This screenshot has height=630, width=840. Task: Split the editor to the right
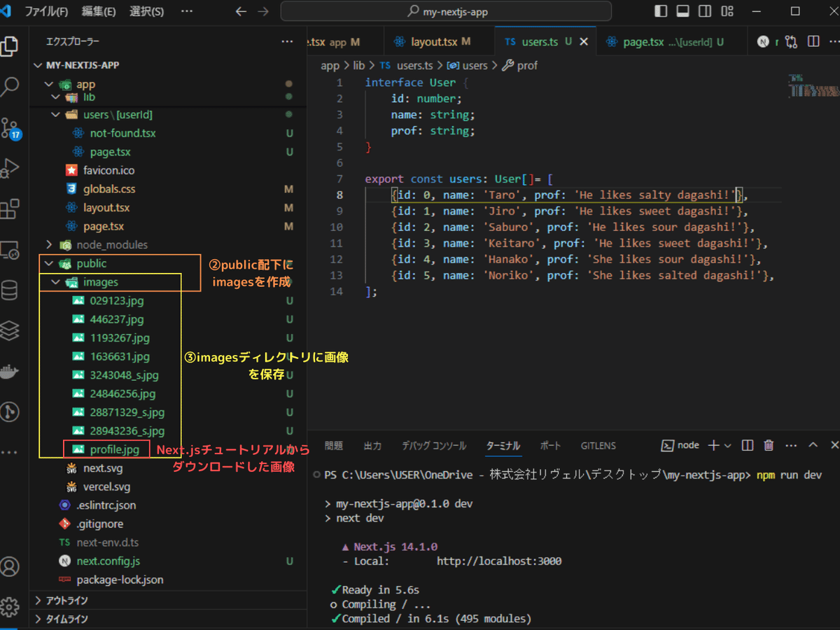[813, 42]
